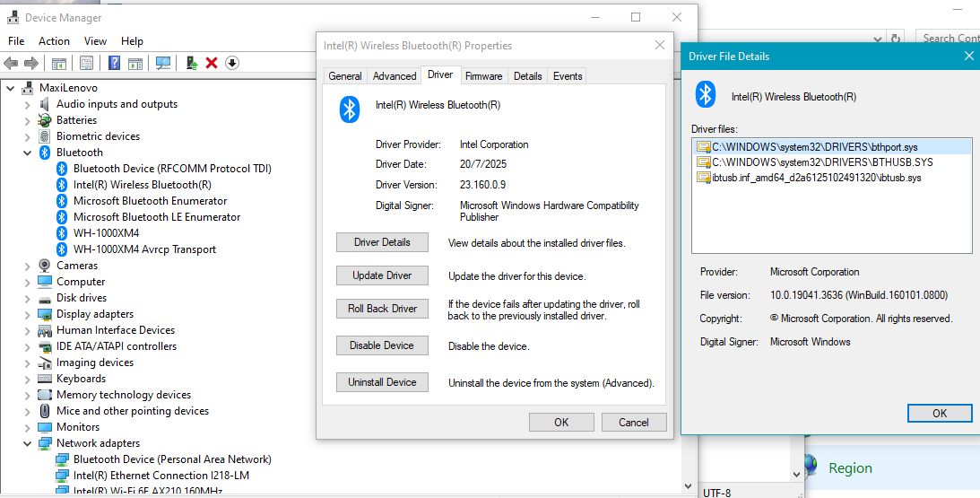Open the File menu
Image resolution: width=980 pixels, height=498 pixels.
coord(16,40)
